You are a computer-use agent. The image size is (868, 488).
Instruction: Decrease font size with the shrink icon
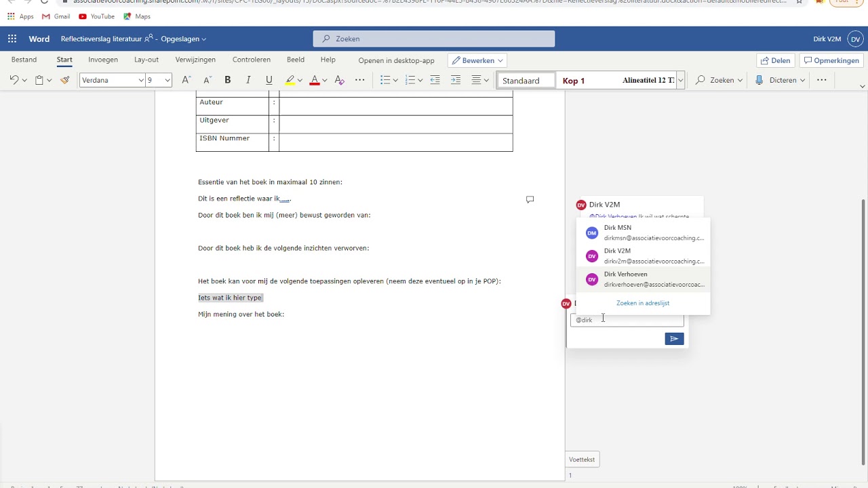pyautogui.click(x=208, y=80)
